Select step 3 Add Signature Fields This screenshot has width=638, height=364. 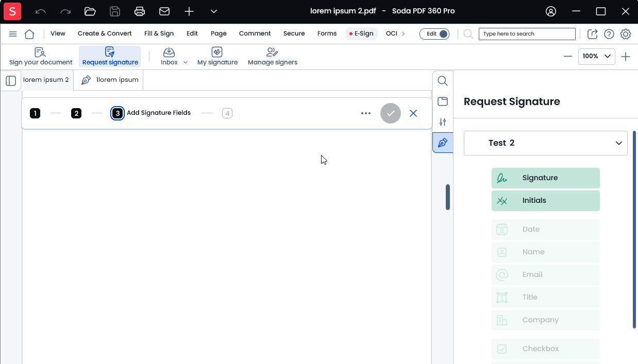[152, 113]
